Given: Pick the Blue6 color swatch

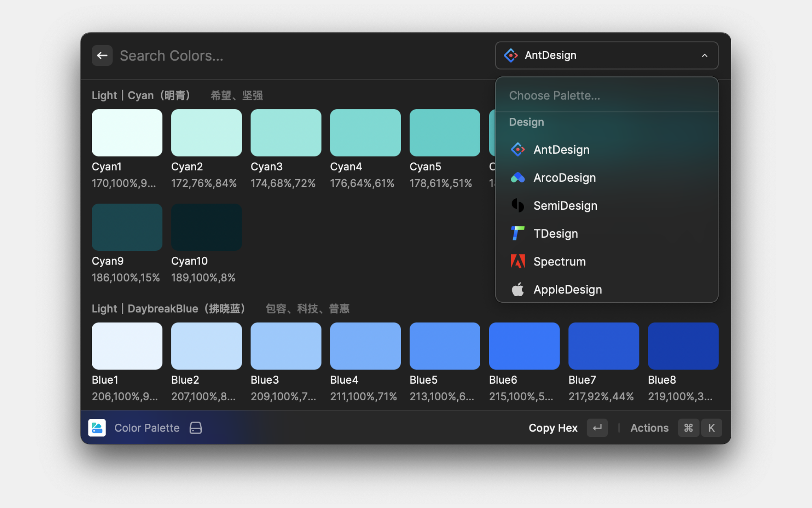Looking at the screenshot, I should pos(524,346).
